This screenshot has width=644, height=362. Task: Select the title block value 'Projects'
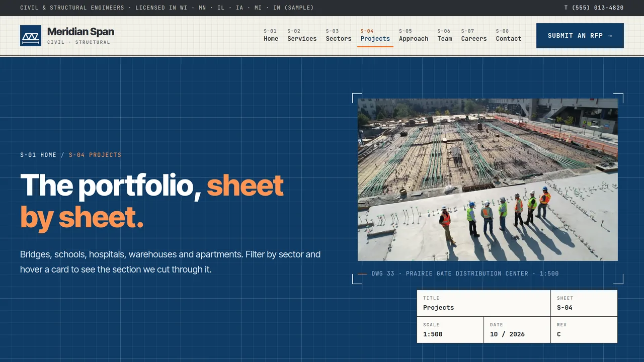coord(438,308)
